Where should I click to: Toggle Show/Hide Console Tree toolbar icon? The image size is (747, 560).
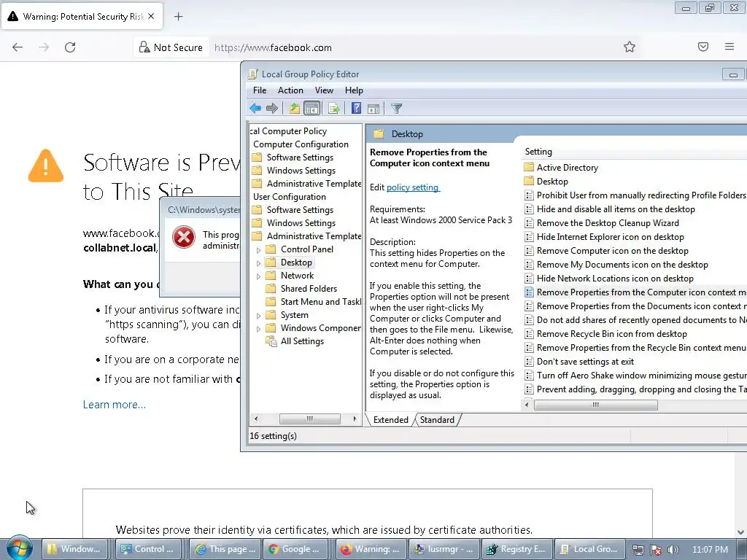coord(312,109)
